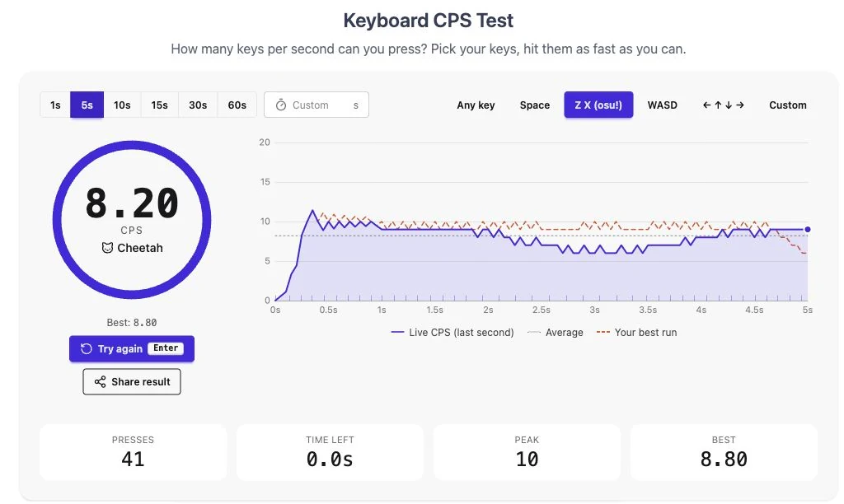Click the Custom seconds input field
Screen dimensions: 844x504
pos(316,105)
